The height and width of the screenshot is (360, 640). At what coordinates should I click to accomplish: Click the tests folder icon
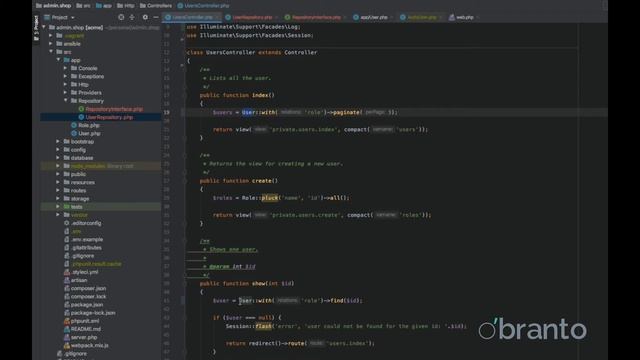(67, 207)
